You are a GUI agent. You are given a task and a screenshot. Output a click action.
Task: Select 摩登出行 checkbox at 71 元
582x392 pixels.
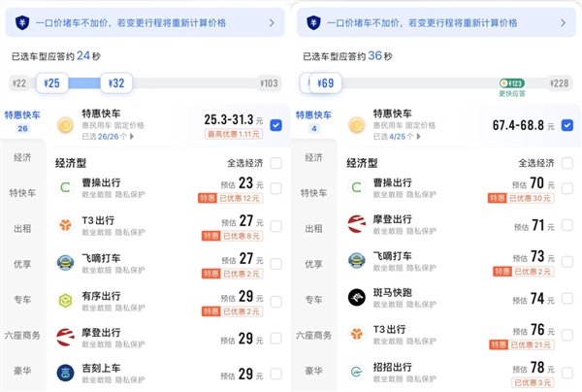point(567,225)
